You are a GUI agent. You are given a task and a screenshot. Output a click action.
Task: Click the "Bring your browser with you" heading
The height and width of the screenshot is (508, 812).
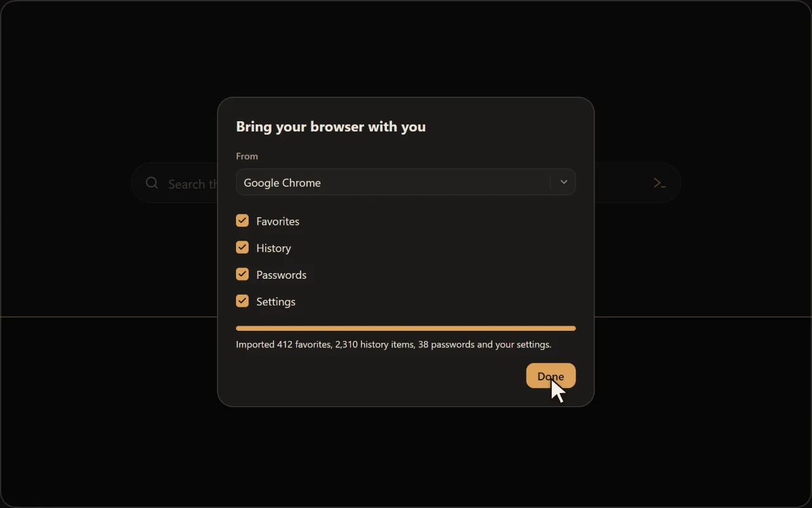coord(331,126)
